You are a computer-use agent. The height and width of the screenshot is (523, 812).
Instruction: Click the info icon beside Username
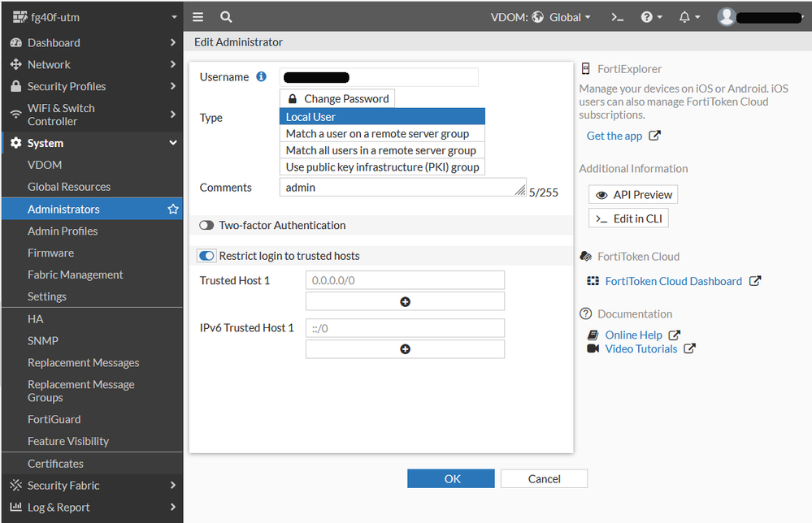click(x=261, y=77)
